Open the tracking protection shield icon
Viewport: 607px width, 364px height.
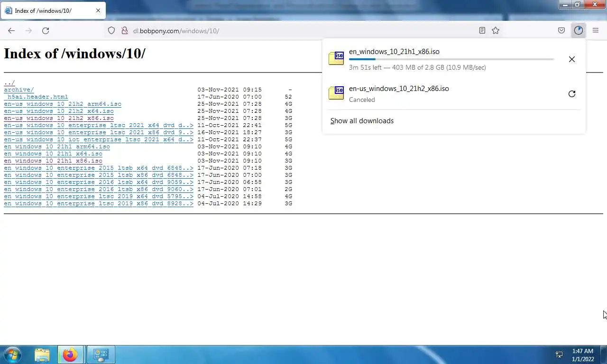111,30
